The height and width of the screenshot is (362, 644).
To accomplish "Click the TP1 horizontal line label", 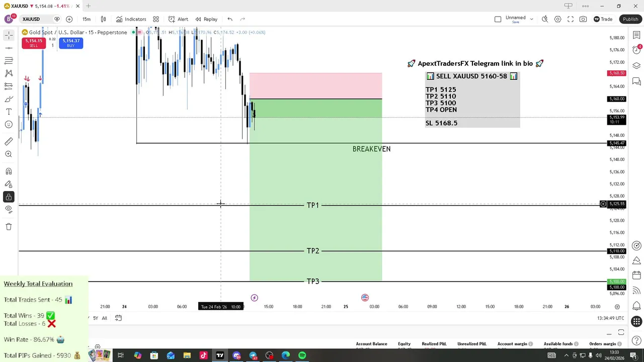I will 312,205.
